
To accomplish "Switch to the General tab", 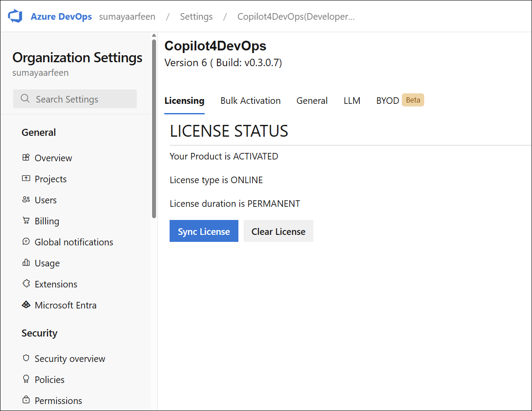I will [312, 101].
